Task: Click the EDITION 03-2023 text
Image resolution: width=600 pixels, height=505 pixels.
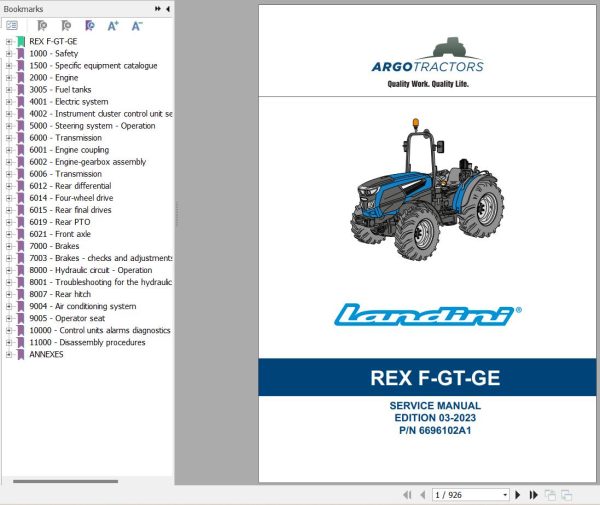Action: click(435, 418)
